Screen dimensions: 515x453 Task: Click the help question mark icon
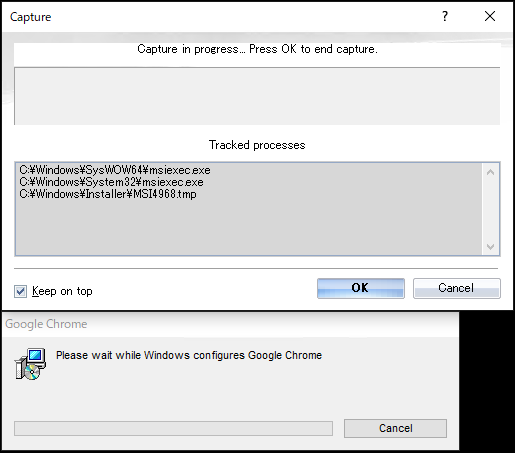(x=445, y=16)
